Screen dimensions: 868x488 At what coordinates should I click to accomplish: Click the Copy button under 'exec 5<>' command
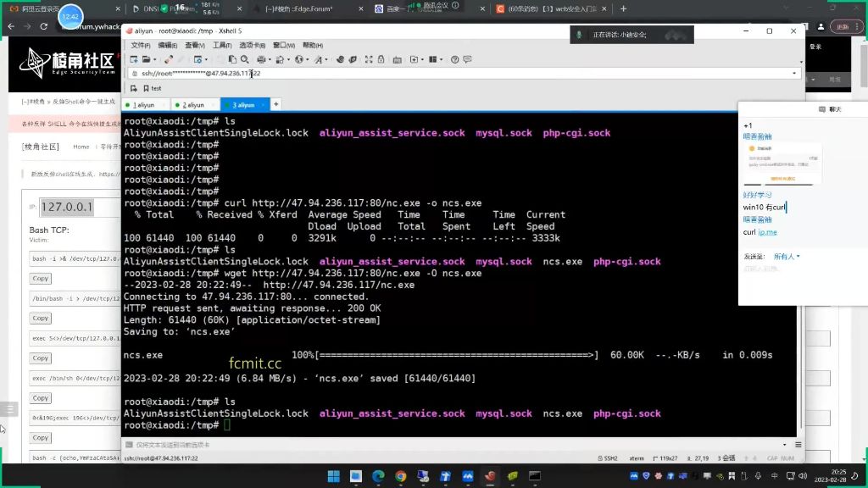tap(41, 358)
